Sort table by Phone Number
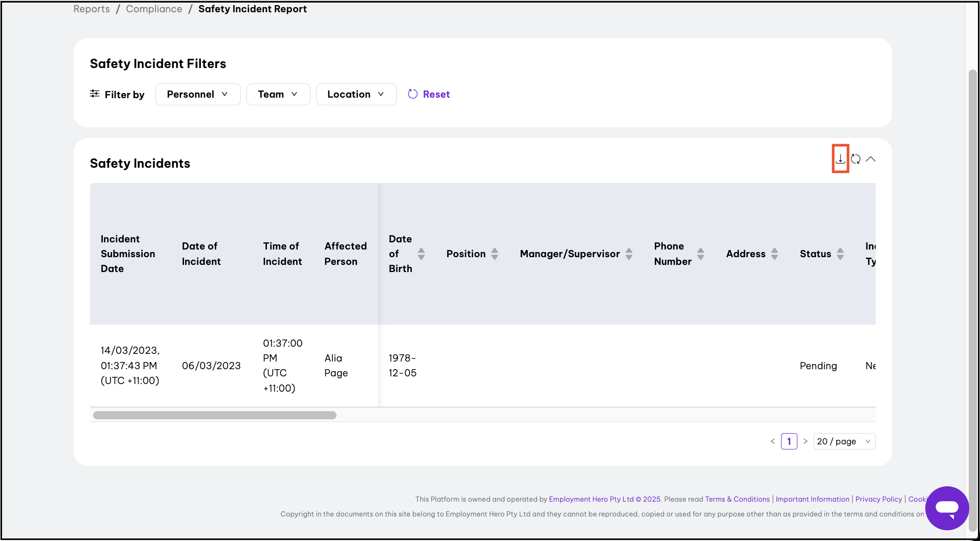Viewport: 980px width, 541px height. click(700, 254)
